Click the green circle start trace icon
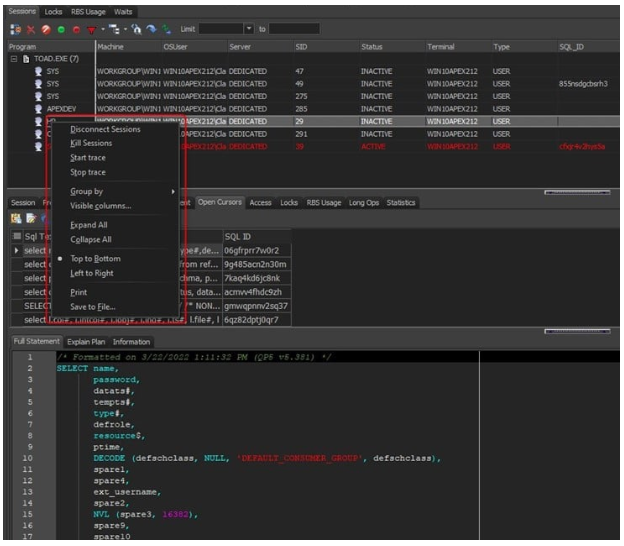Screen dimensions: 624x546 pyautogui.click(x=61, y=29)
